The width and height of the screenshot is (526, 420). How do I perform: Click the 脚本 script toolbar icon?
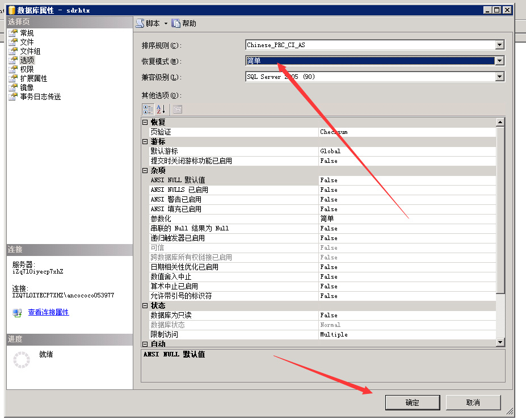[x=140, y=23]
